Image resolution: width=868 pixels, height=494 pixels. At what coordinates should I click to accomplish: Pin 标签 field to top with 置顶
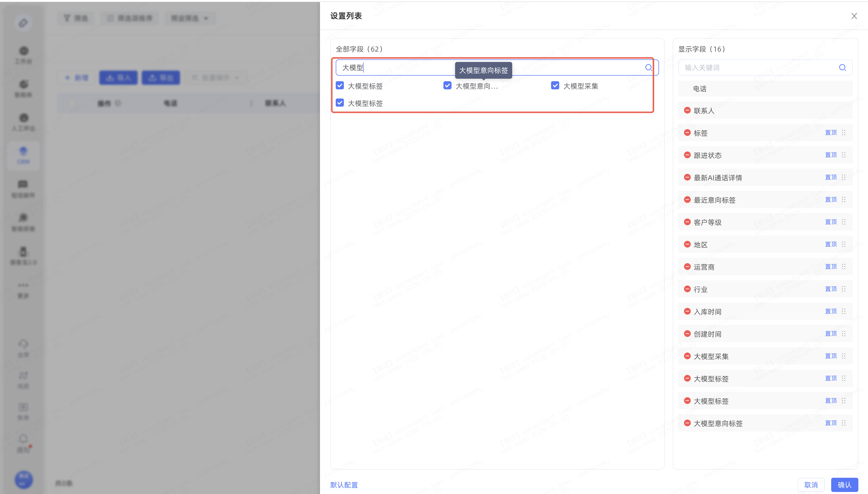click(831, 133)
